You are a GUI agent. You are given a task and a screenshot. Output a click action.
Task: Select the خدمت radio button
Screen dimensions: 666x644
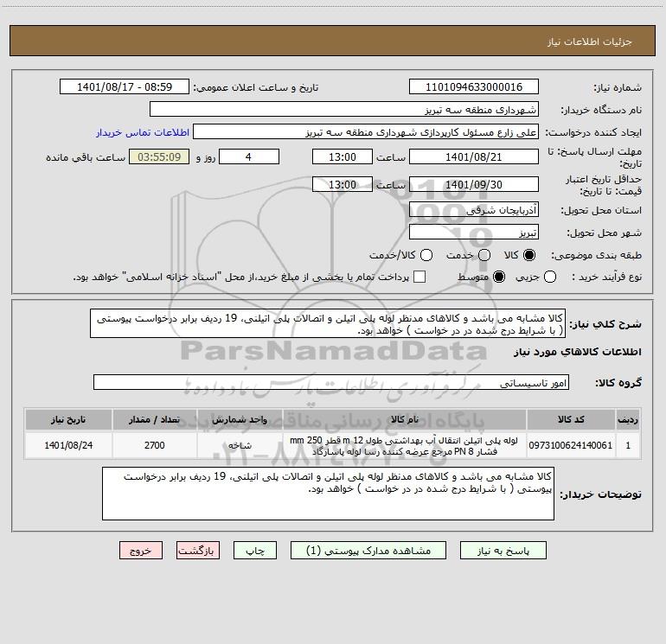[484, 255]
